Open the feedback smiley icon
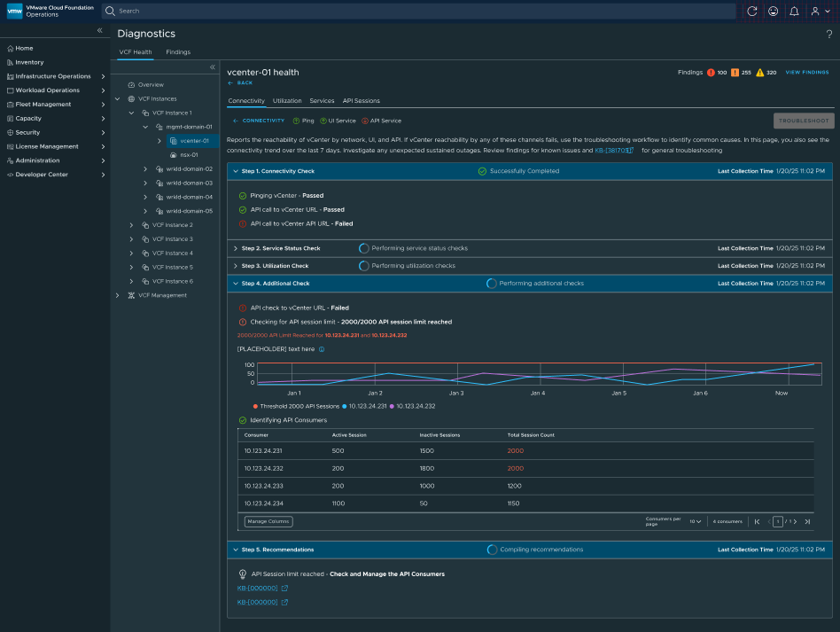 [x=773, y=11]
